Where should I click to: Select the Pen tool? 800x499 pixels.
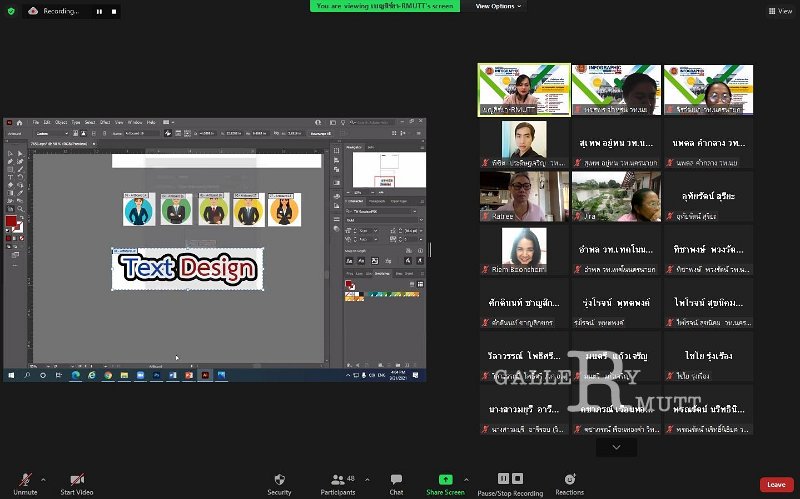coord(10,162)
